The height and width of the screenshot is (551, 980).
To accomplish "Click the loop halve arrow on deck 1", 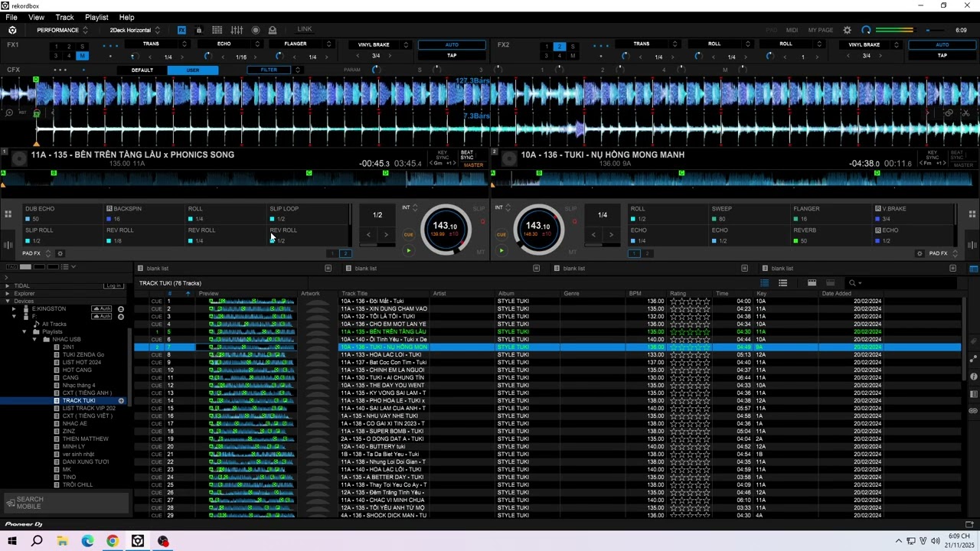I will [368, 235].
